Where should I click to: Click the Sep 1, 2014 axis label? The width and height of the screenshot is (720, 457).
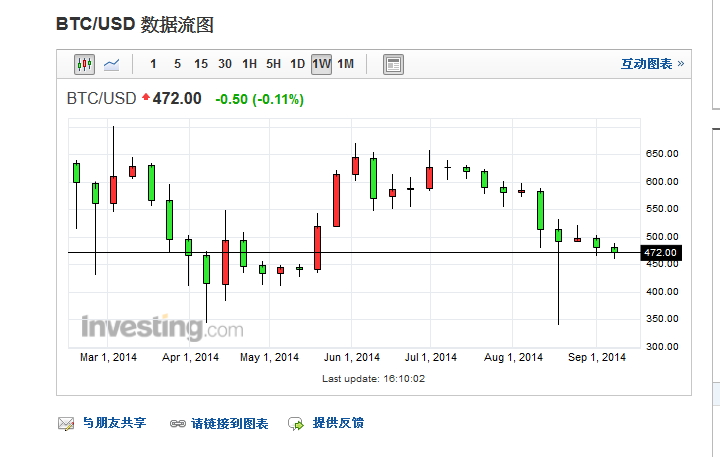pos(596,357)
